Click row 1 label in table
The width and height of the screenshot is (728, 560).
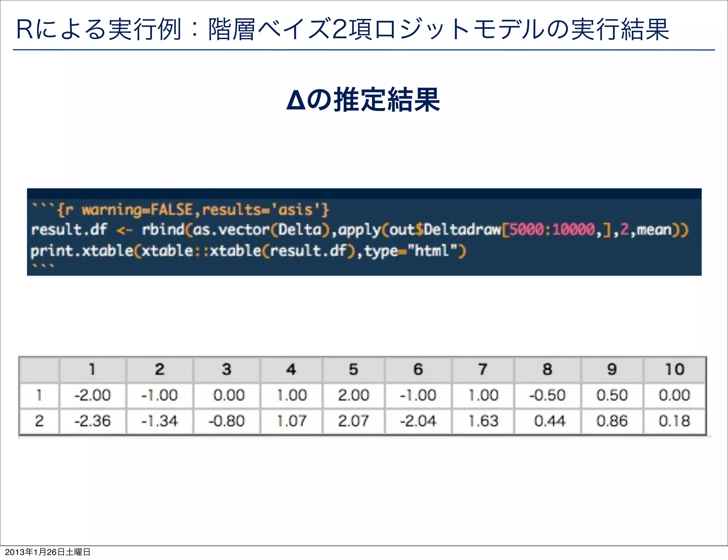pos(39,395)
